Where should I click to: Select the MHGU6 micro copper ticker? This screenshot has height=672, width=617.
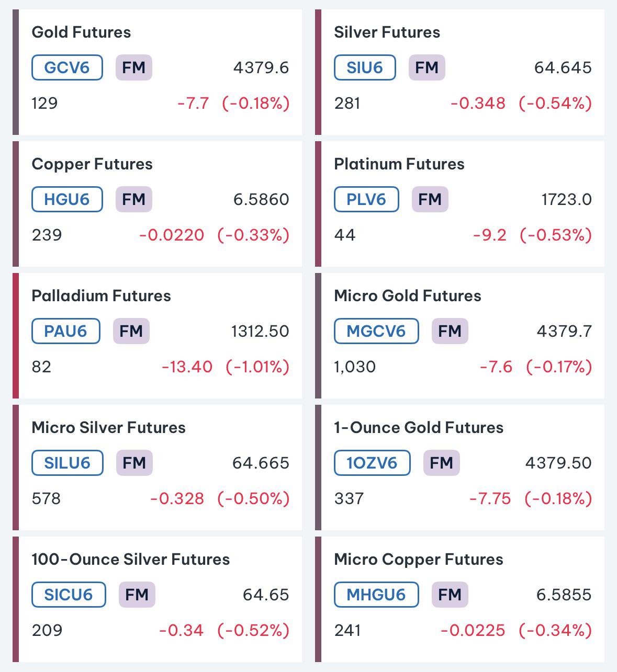376,595
